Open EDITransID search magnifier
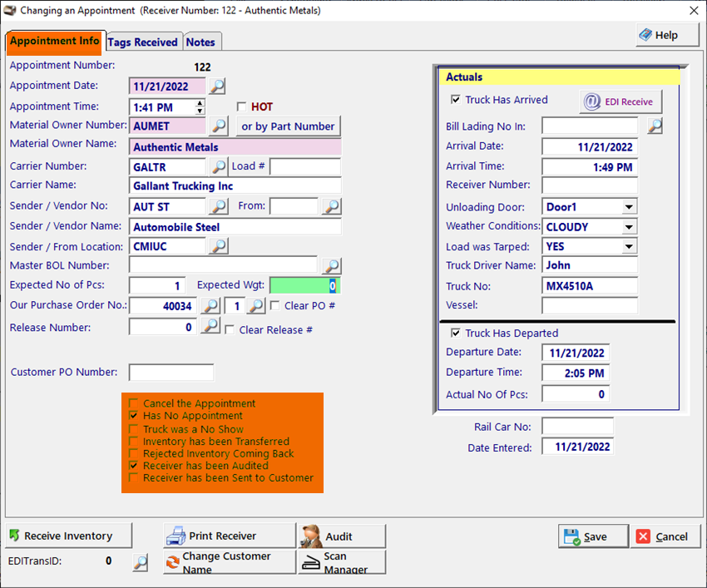The width and height of the screenshot is (707, 588). tap(141, 562)
